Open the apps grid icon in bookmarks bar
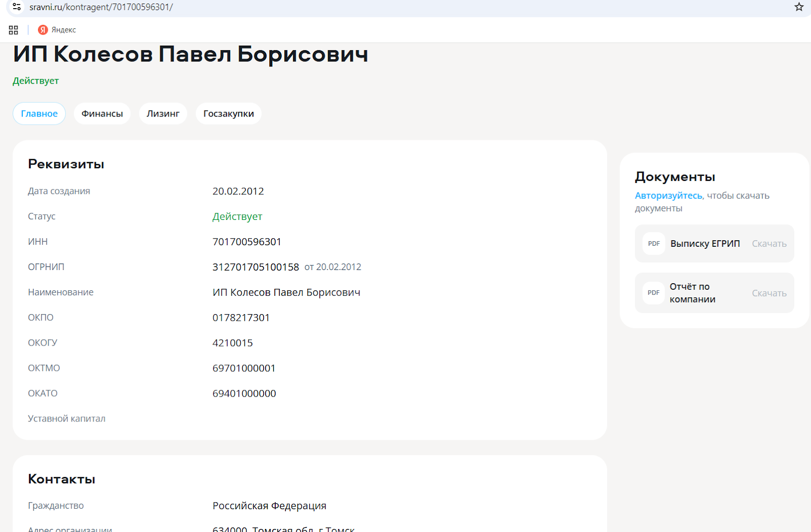 point(14,30)
